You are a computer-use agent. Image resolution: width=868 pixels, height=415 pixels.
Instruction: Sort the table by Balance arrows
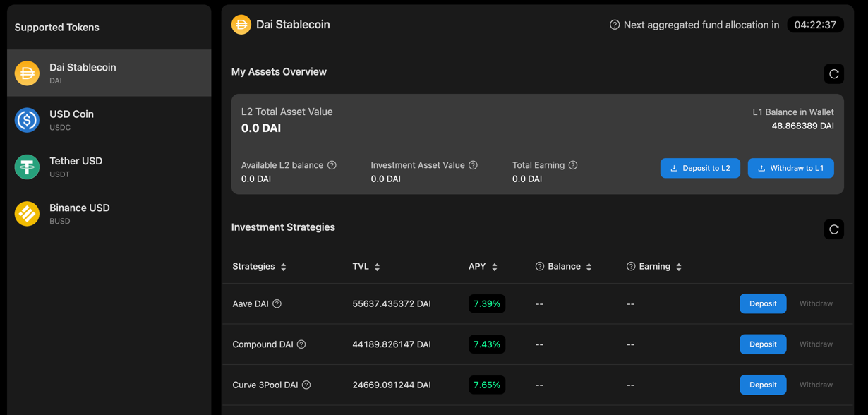589,267
